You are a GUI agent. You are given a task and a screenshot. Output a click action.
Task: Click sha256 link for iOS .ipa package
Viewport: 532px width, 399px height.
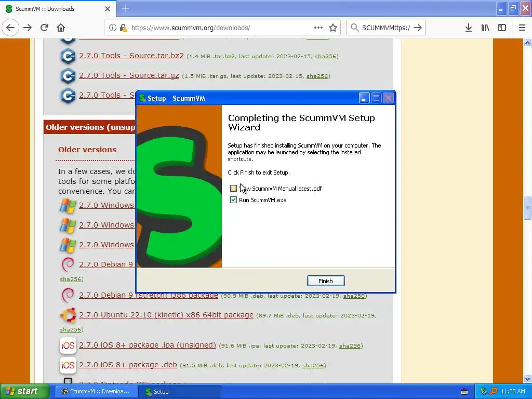coord(350,345)
